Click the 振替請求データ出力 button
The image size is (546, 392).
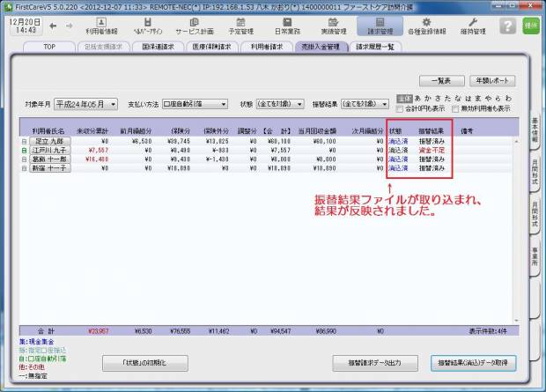(x=377, y=362)
